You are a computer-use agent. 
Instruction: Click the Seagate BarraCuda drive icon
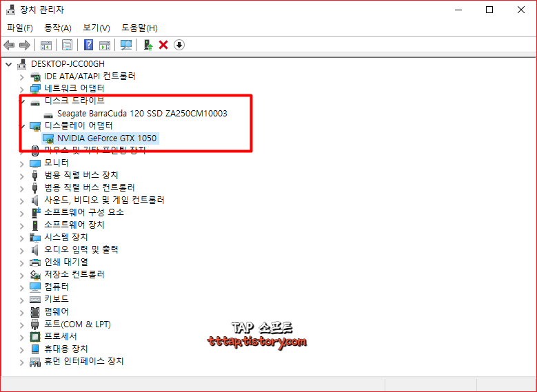(x=48, y=115)
